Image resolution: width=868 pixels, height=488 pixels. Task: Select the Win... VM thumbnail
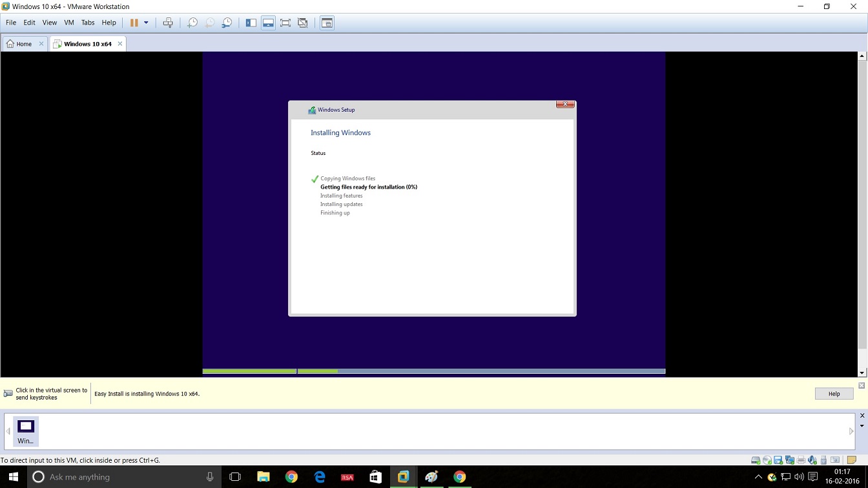pyautogui.click(x=26, y=431)
